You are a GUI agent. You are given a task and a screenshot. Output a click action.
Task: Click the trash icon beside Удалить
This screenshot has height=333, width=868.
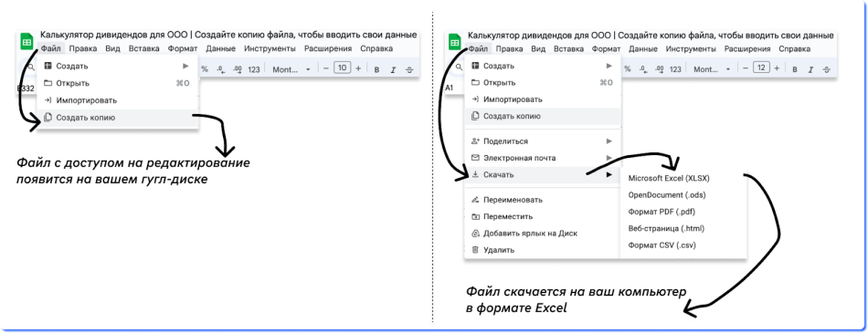click(x=474, y=250)
